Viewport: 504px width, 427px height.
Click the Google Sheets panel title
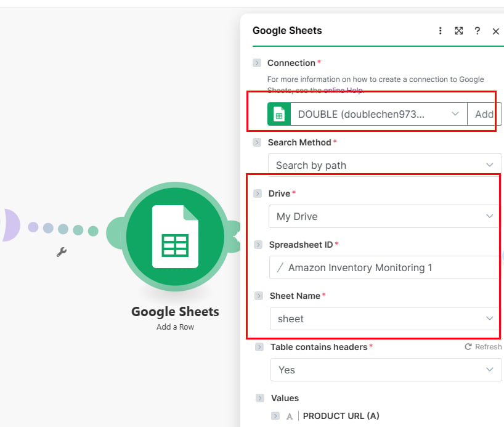287,31
